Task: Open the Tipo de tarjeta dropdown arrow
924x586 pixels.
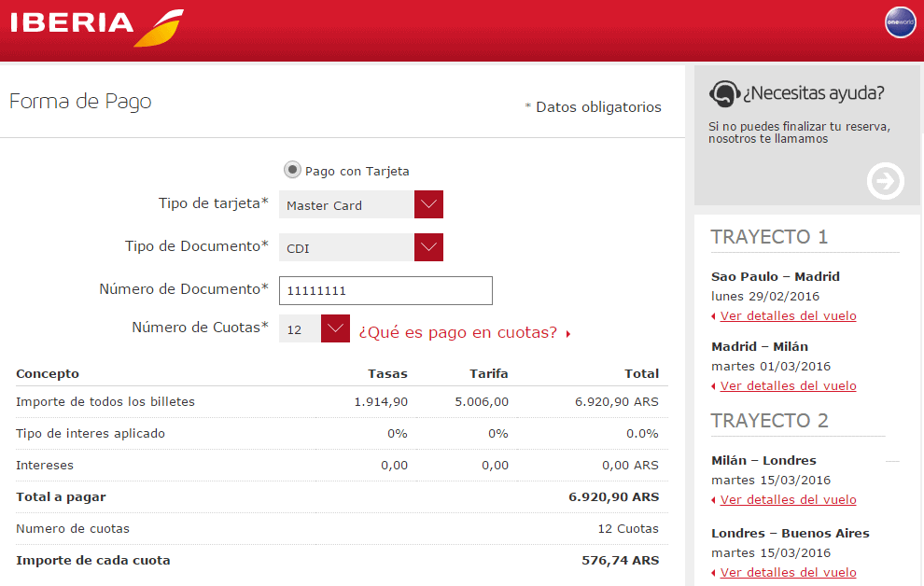Action: (428, 204)
